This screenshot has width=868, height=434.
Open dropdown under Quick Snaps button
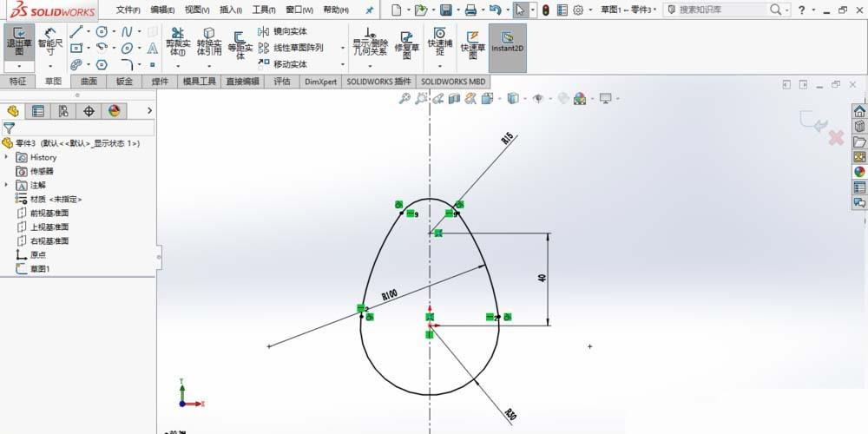[439, 66]
